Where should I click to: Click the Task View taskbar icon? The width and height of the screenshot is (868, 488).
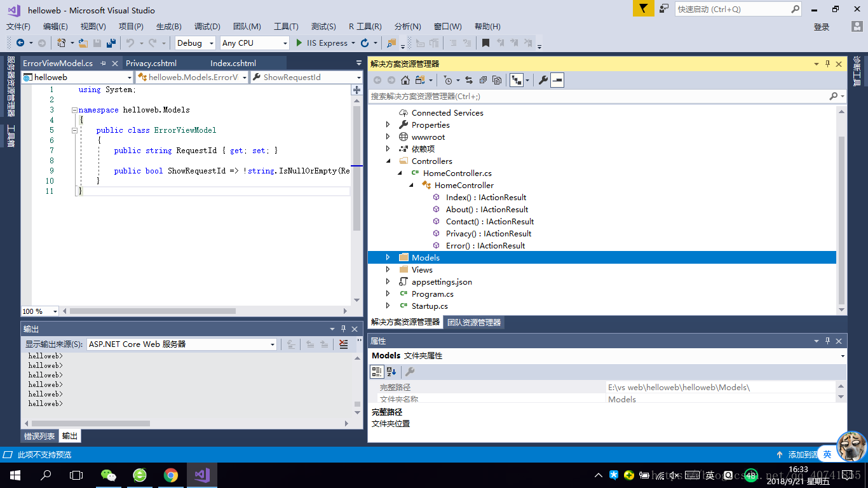[76, 475]
